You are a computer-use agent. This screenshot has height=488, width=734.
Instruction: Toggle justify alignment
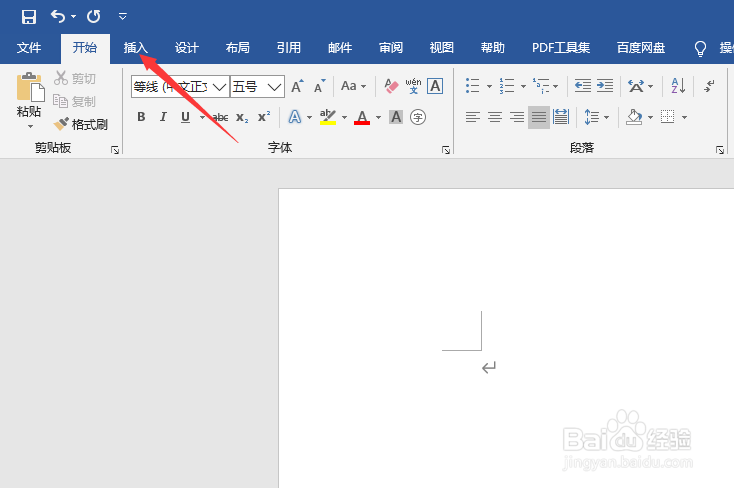click(x=539, y=117)
